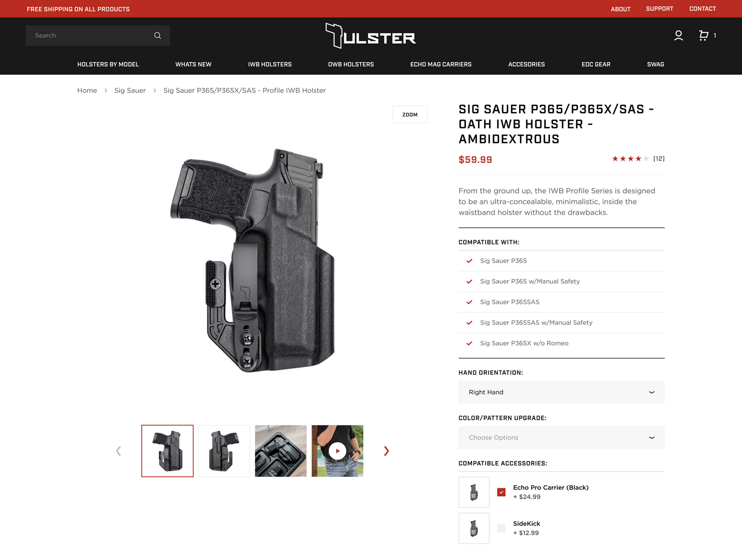Open the IWB Holsters menu
The width and height of the screenshot is (742, 560).
pos(270,64)
